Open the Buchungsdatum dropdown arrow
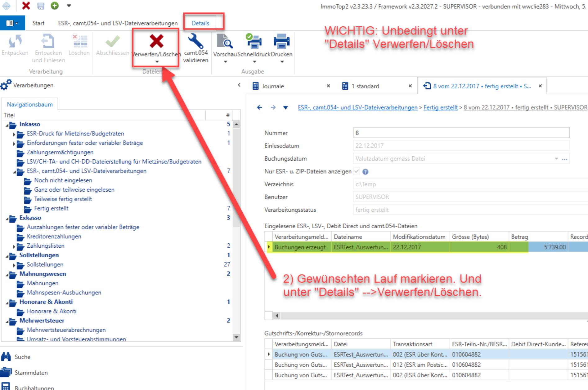This screenshot has height=390, width=588. 556,159
